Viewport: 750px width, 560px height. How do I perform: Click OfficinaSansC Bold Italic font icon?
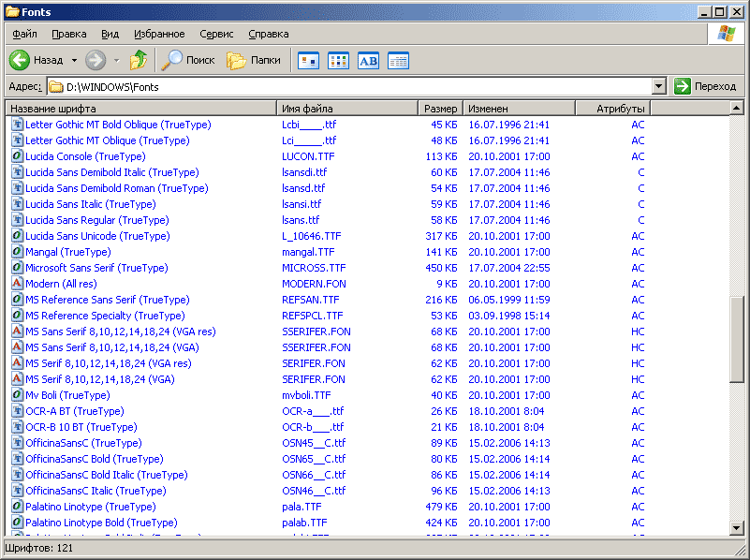(x=17, y=475)
